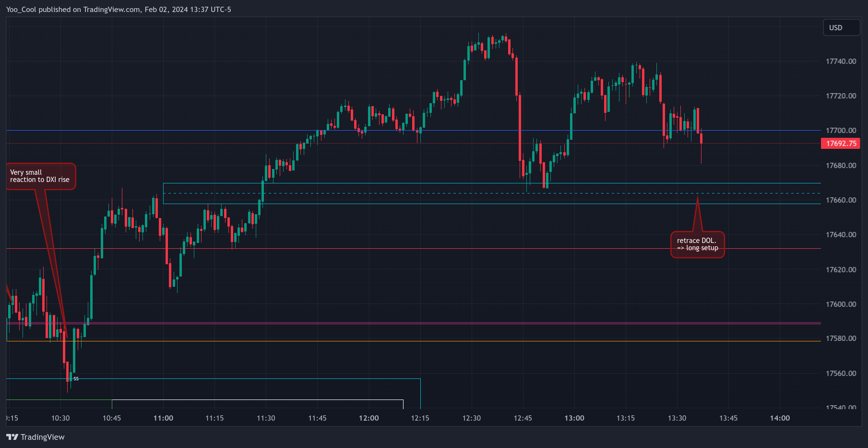Click time axis label 10:30
Screen dimensions: 868x448
tap(60, 418)
